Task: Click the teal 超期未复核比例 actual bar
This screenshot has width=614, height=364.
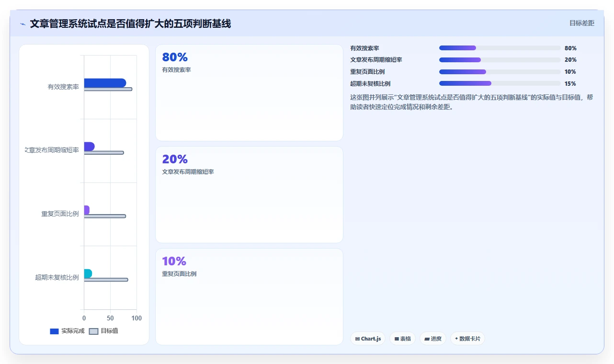Action: (88, 273)
